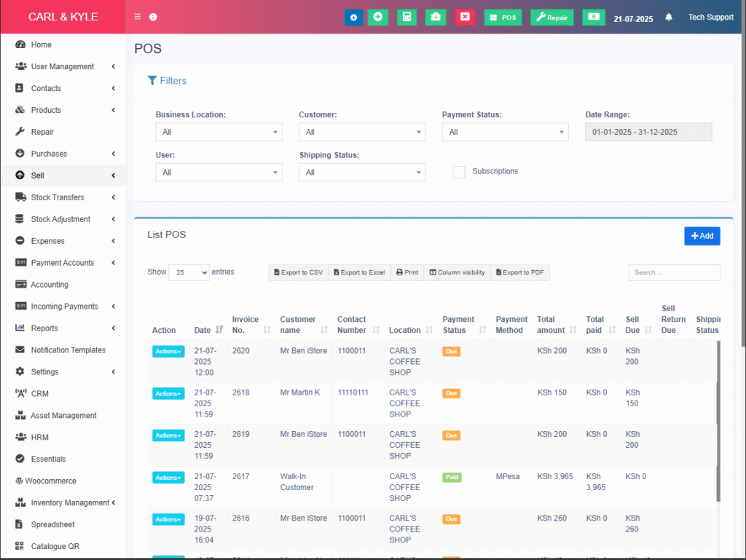Screen dimensions: 746x560
Task: Click the green Repair header button
Action: [552, 17]
